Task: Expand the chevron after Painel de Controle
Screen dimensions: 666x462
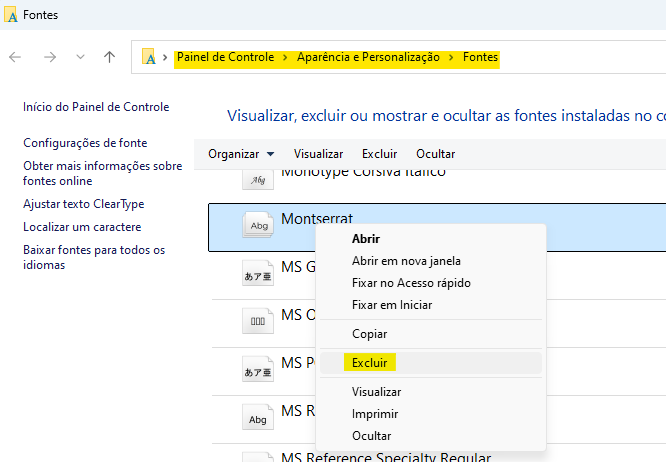Action: (x=285, y=57)
